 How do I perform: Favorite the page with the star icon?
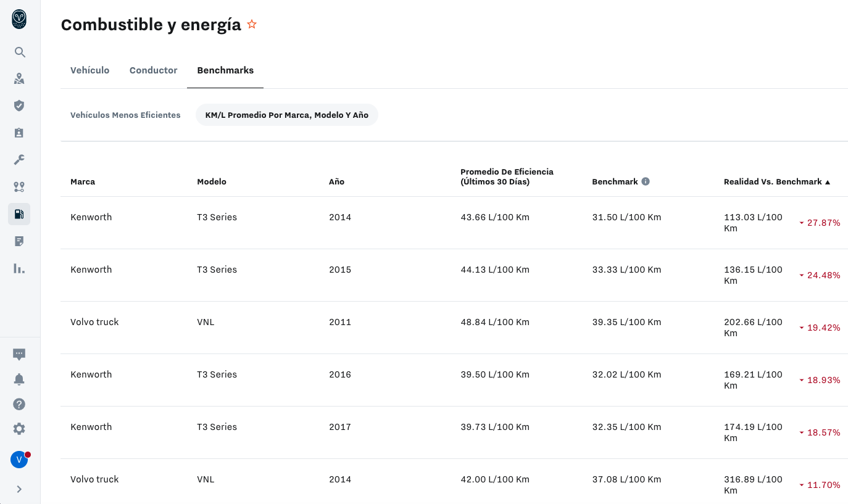tap(252, 25)
